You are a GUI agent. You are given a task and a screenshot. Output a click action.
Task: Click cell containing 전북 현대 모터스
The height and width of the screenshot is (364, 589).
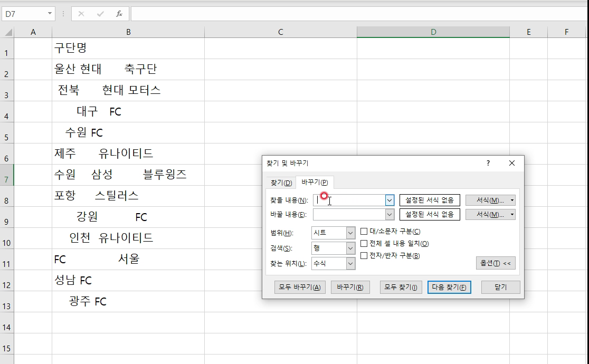click(128, 91)
